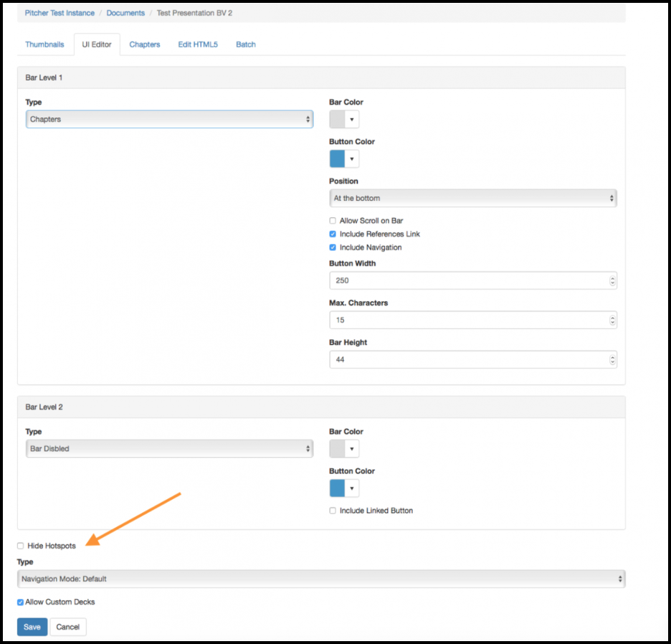
Task: Click the Button Width stepper arrows
Action: [x=611, y=281]
